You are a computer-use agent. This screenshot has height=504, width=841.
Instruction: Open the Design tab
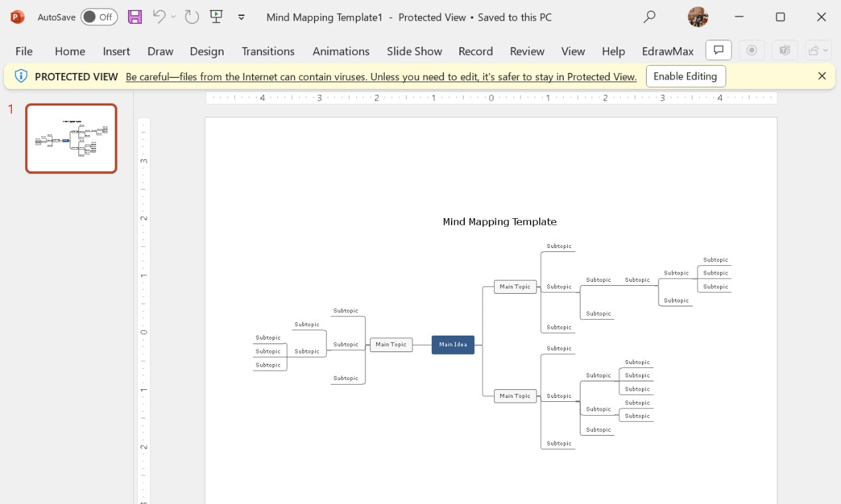click(207, 51)
